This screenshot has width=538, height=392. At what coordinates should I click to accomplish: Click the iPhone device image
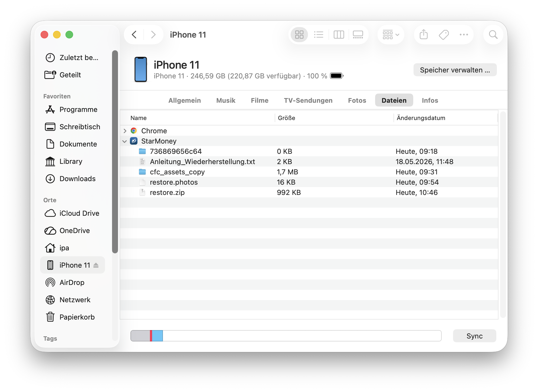point(141,69)
